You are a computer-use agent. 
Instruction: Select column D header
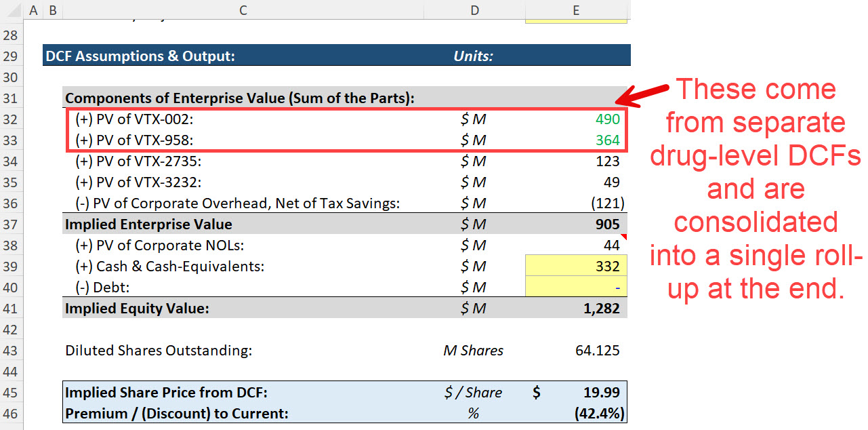(474, 9)
